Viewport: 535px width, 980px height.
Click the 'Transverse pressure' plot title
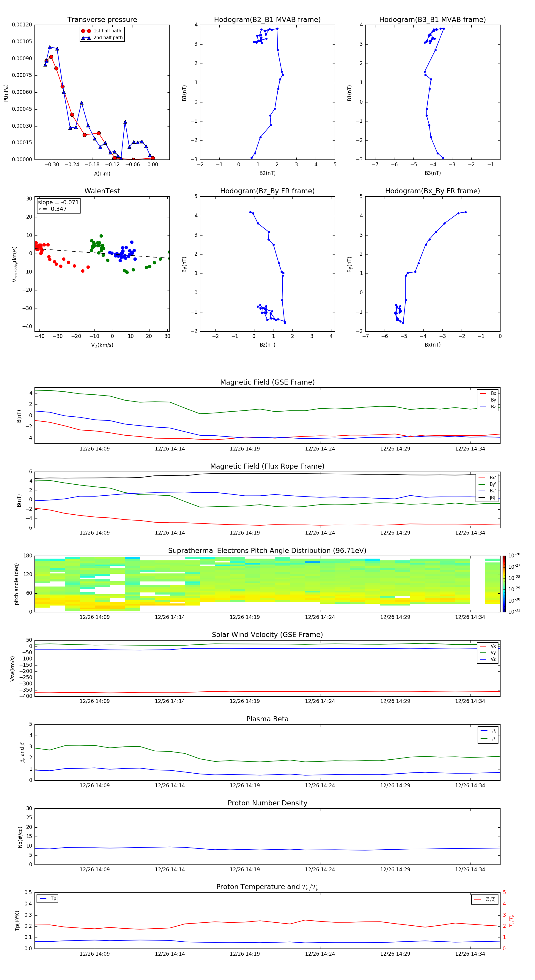click(102, 20)
